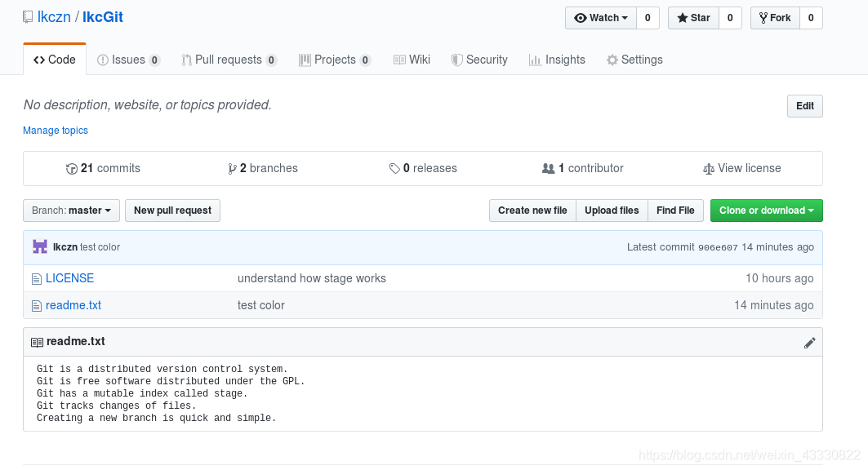Click the book icon in readme.txt header

coord(37,342)
